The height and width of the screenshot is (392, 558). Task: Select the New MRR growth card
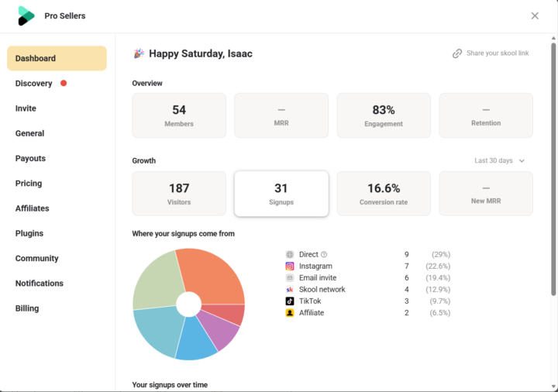point(486,194)
